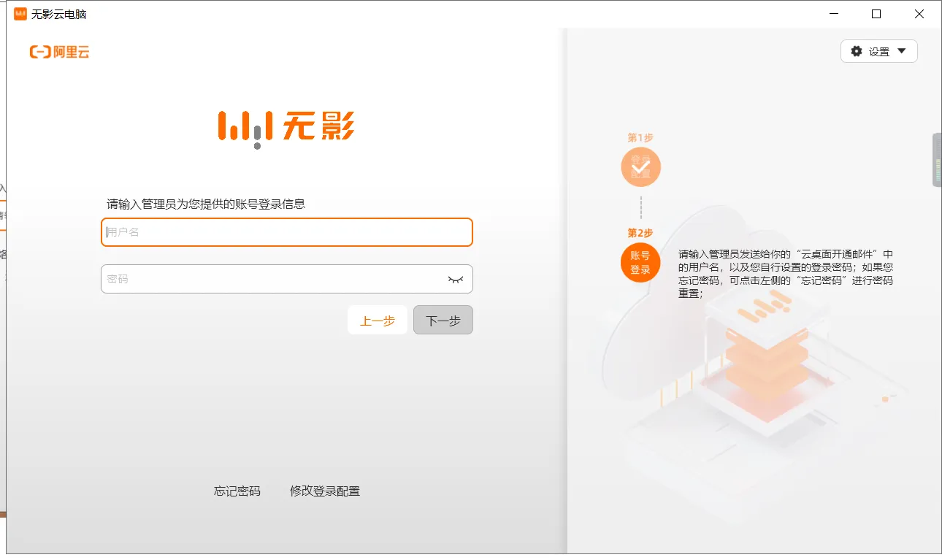942x560 pixels.
Task: Open the 设置 dropdown menu
Action: pyautogui.click(x=879, y=51)
